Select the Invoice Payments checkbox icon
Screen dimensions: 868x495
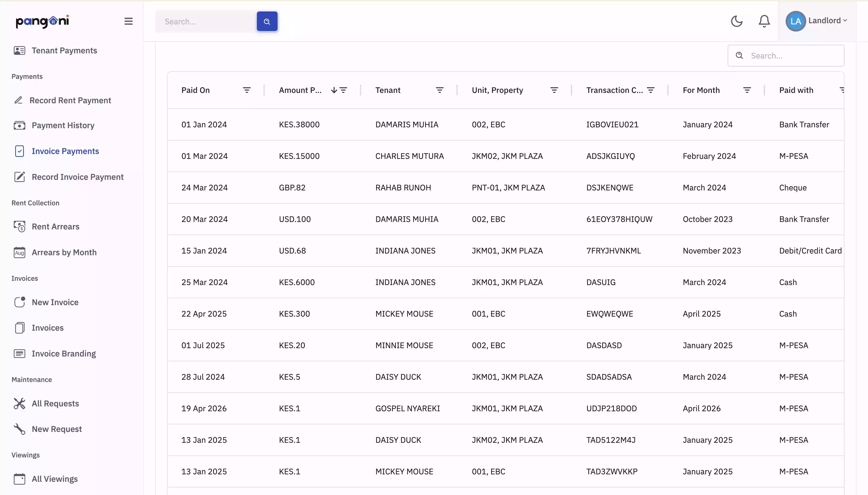click(x=20, y=151)
